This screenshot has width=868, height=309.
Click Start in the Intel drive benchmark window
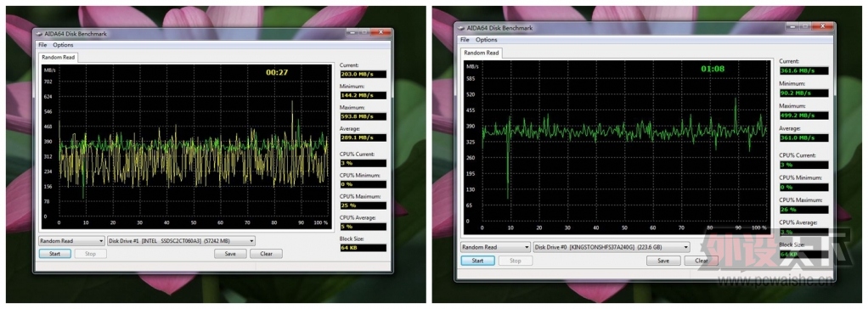(x=55, y=254)
